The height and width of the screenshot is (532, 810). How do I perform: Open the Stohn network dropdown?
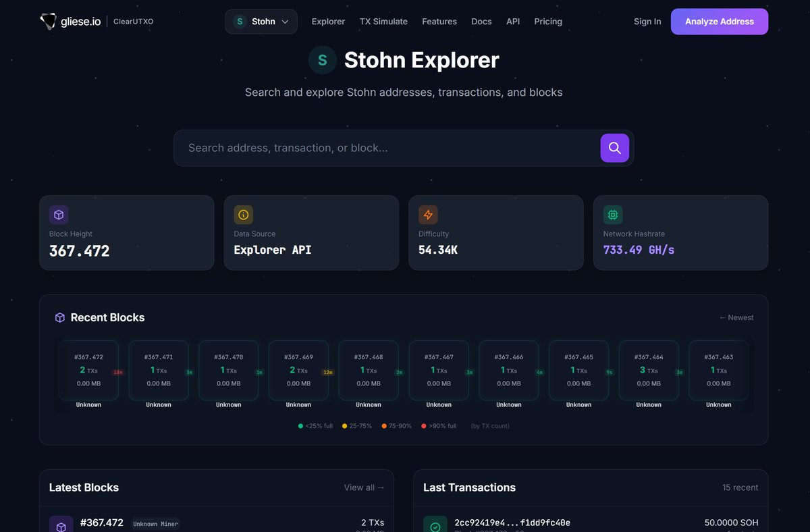(x=261, y=22)
